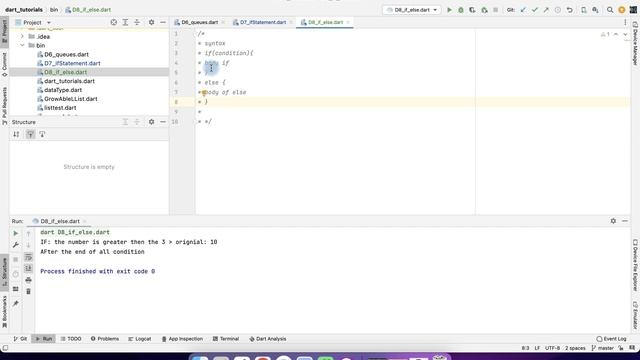This screenshot has width=640, height=360.
Task: Stop the running process in the main toolbar
Action: [496, 10]
